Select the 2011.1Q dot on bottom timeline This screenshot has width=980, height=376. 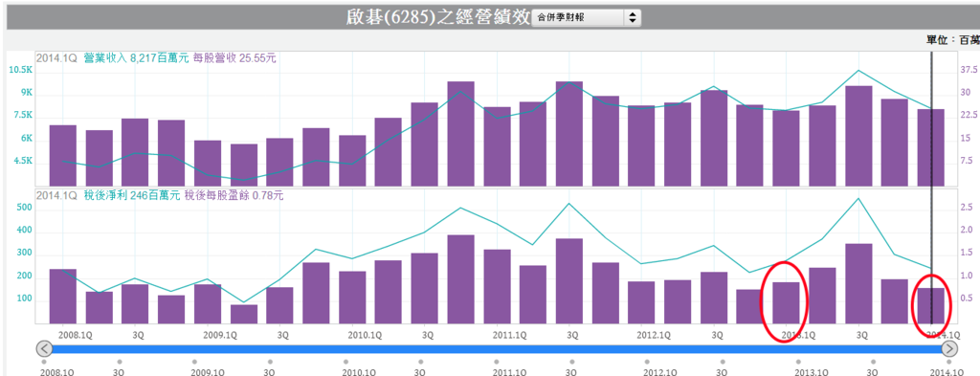point(497,362)
